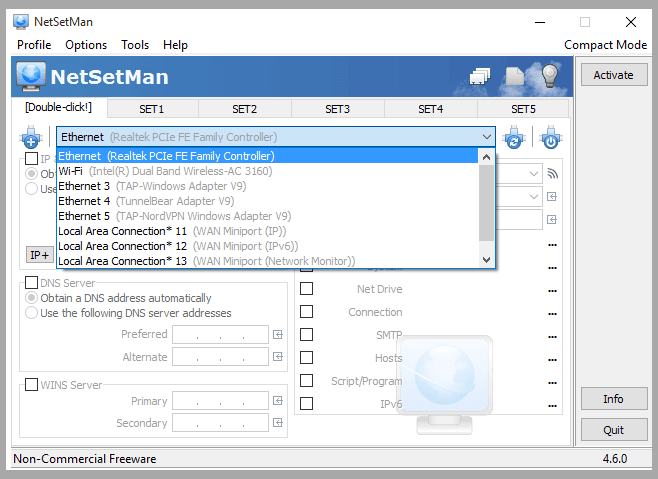
Task: Click the IP+ button
Action: (x=40, y=254)
